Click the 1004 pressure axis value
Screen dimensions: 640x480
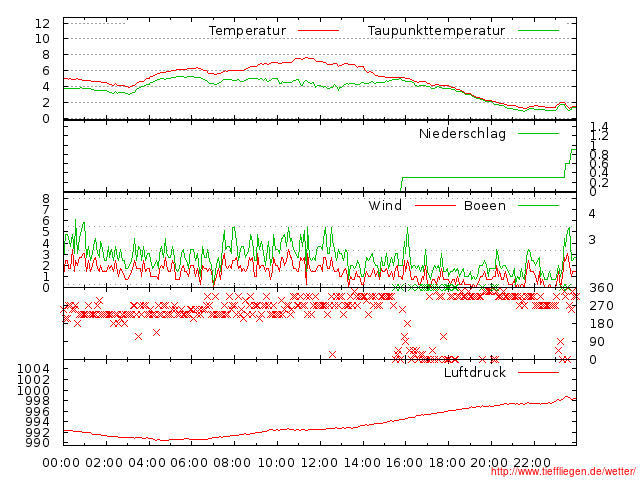click(x=33, y=369)
